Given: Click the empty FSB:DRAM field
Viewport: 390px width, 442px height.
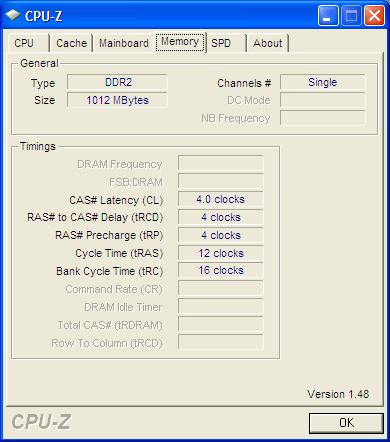Looking at the screenshot, I should 221,181.
